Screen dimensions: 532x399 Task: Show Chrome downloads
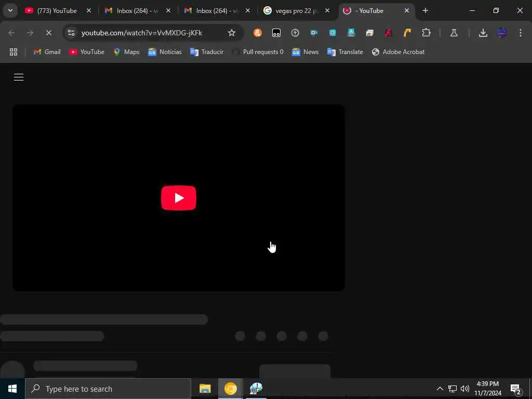483,33
